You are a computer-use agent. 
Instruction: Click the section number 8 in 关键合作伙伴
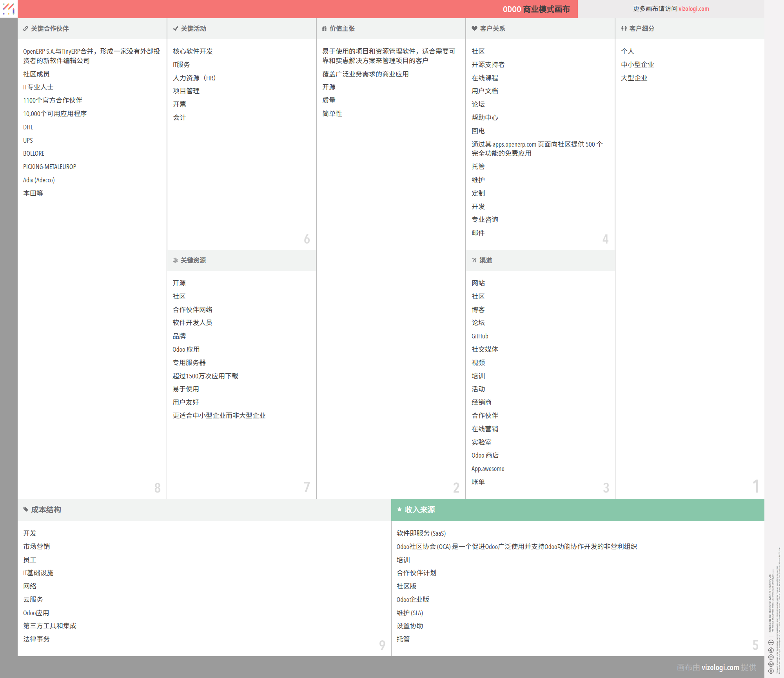157,487
